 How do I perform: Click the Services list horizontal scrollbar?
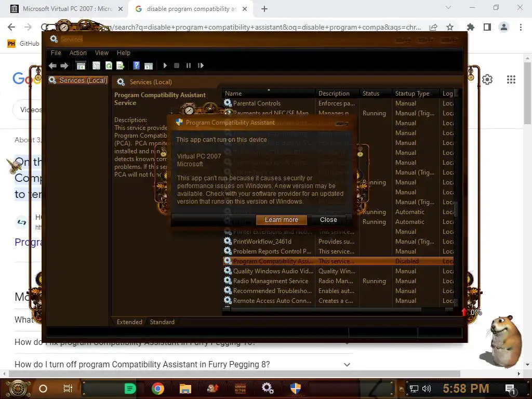coord(326,310)
